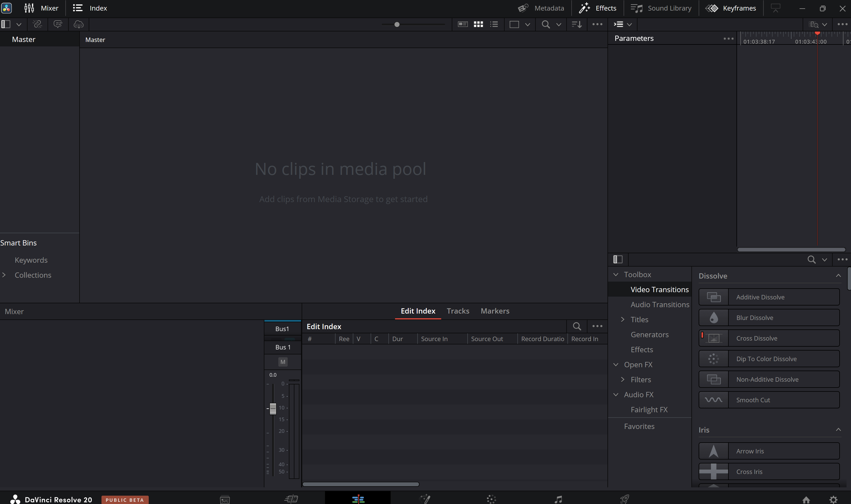Open the Edit Index tab

pos(418,311)
